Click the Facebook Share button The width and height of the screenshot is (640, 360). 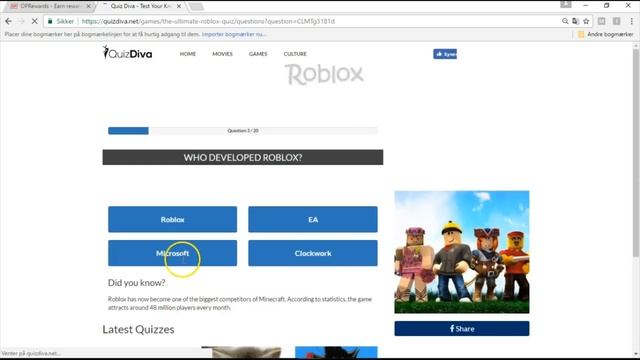(x=462, y=329)
